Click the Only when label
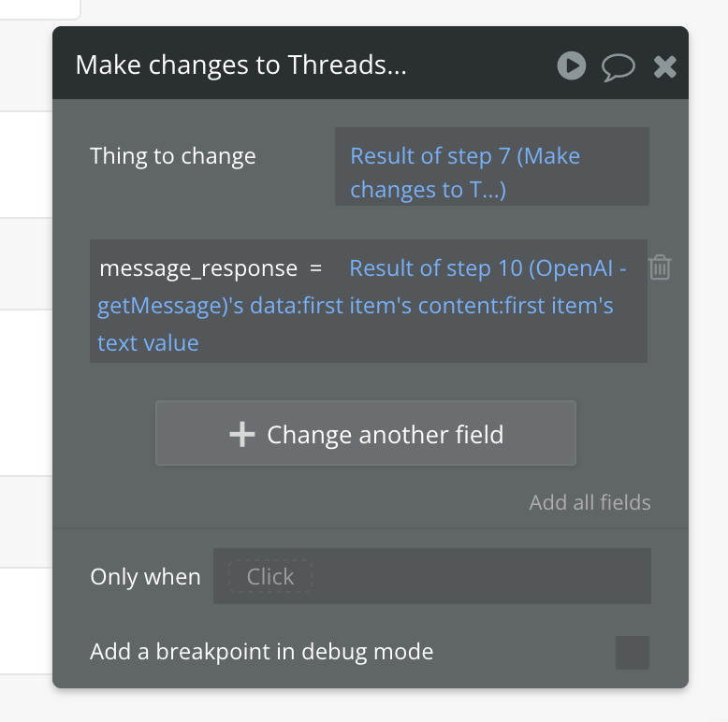The width and height of the screenshot is (728, 722). click(145, 577)
